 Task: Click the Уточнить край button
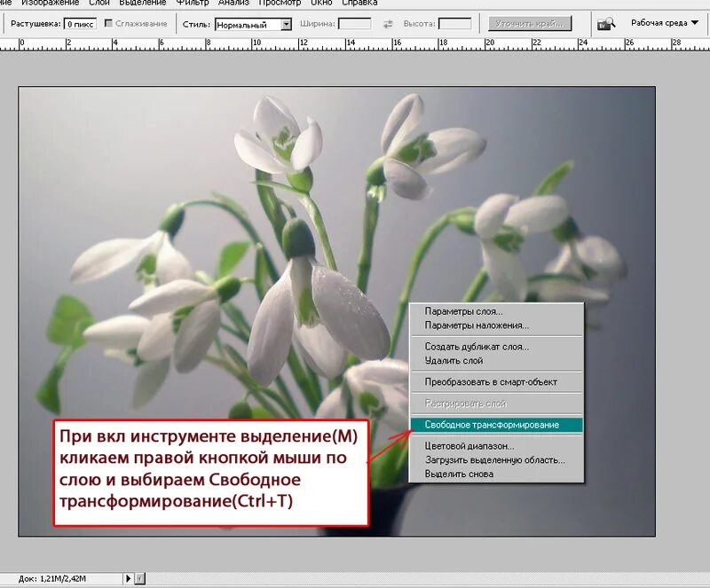point(530,24)
